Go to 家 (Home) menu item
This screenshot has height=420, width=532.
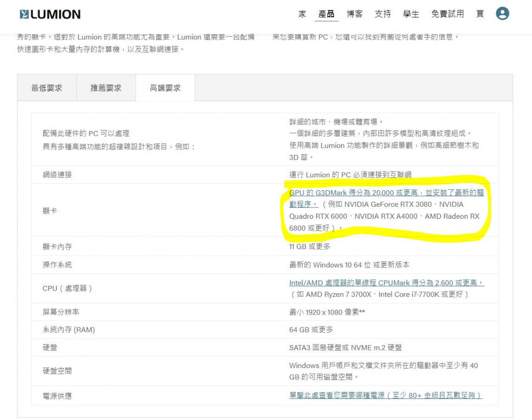coord(302,14)
